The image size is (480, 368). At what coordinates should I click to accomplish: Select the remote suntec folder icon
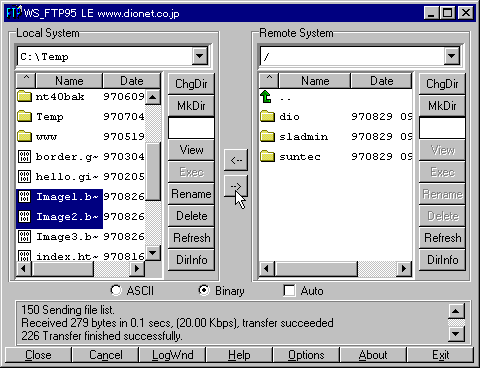click(x=267, y=156)
